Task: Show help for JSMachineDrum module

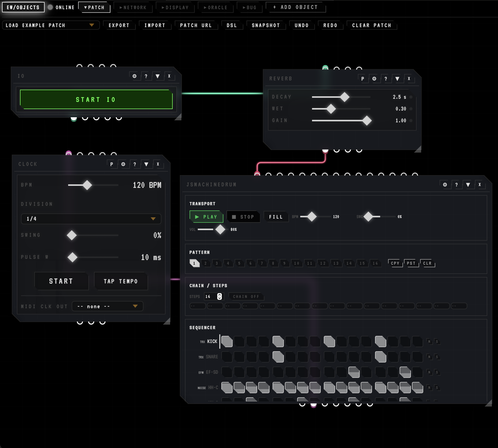Action: [x=457, y=185]
